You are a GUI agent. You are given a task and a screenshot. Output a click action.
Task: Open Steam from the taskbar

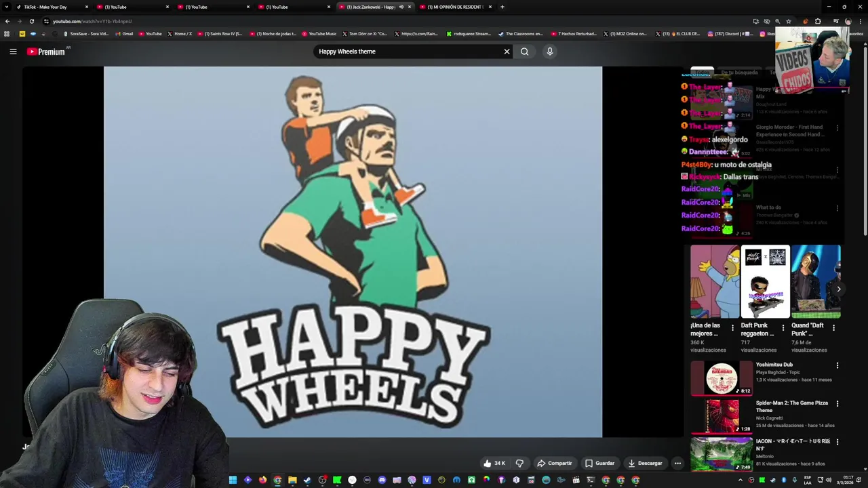(x=307, y=480)
